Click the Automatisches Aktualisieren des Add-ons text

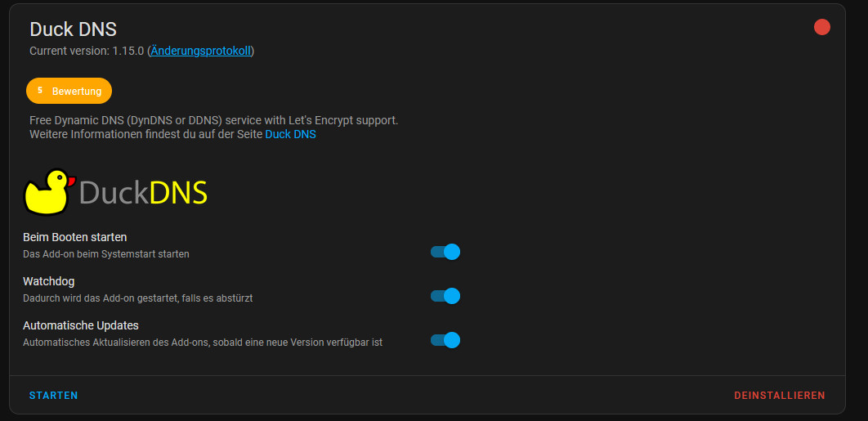point(203,343)
